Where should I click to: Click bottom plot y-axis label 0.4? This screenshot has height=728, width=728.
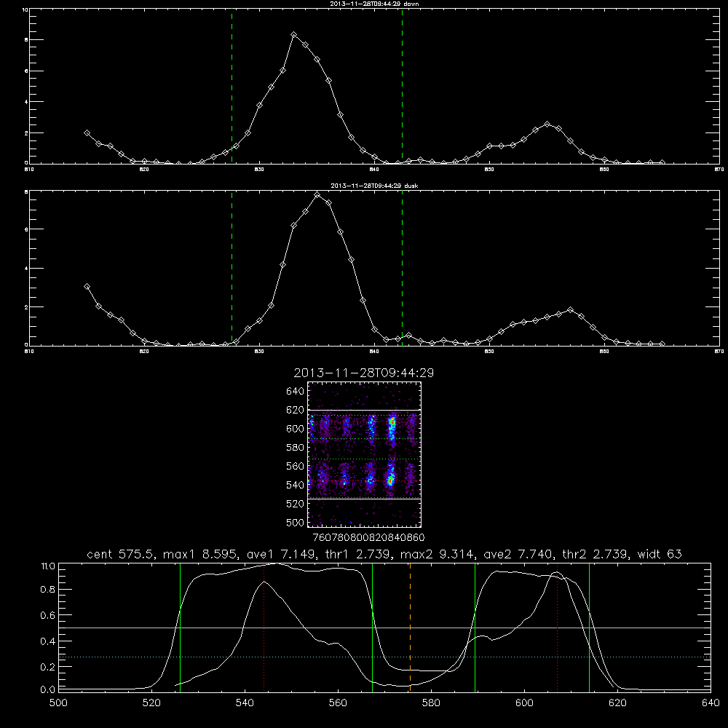click(x=48, y=641)
